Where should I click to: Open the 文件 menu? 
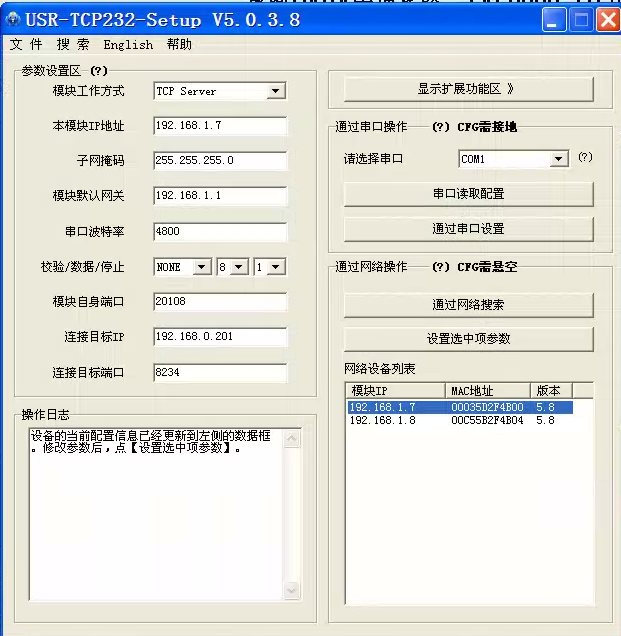[26, 44]
